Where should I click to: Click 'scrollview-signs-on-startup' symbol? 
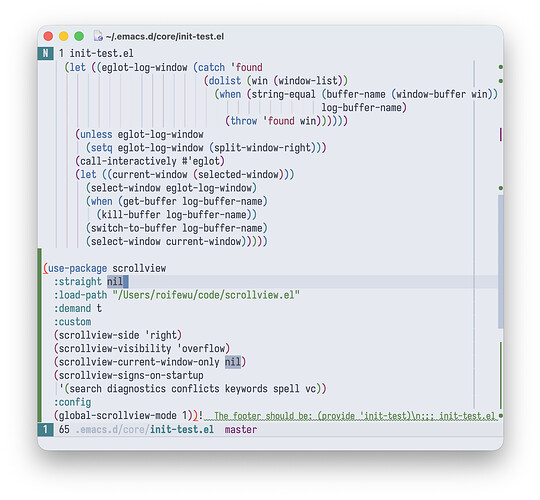coord(131,376)
